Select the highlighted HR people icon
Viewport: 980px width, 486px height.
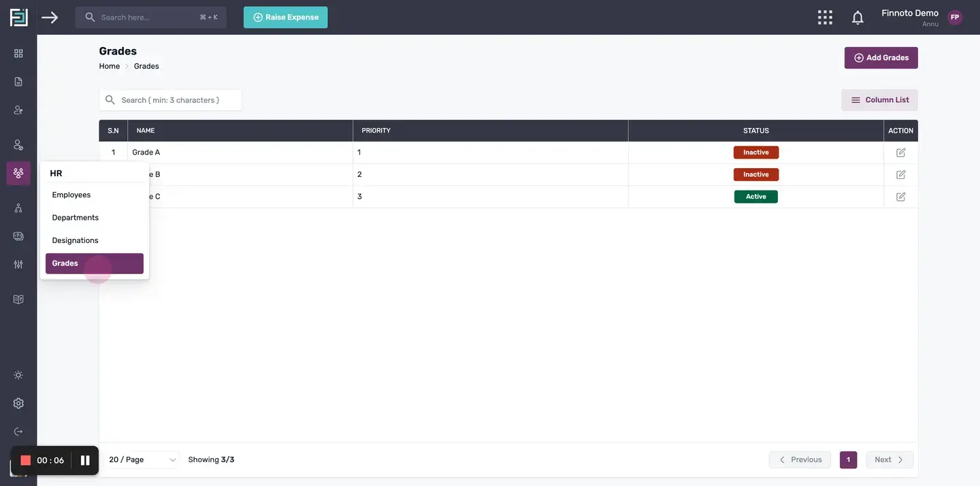(x=18, y=173)
